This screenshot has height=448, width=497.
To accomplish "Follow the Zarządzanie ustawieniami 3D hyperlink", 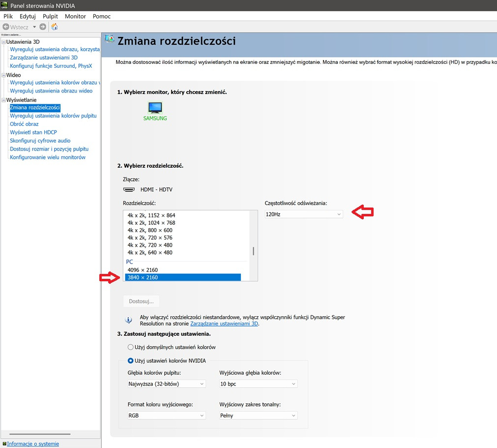I will pos(224,324).
